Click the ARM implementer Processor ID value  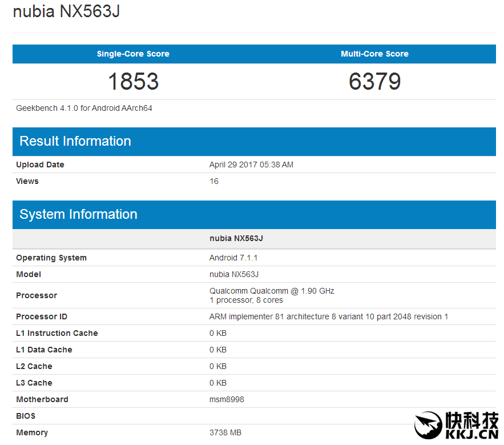tap(329, 316)
